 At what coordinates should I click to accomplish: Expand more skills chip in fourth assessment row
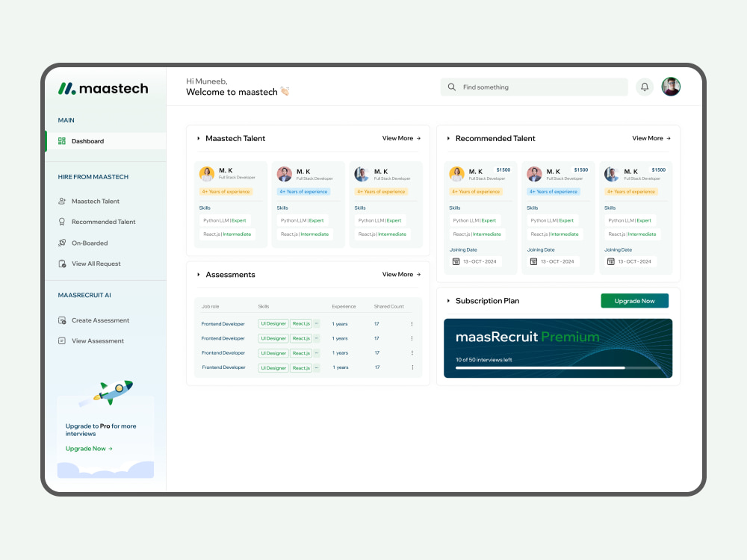click(x=316, y=367)
